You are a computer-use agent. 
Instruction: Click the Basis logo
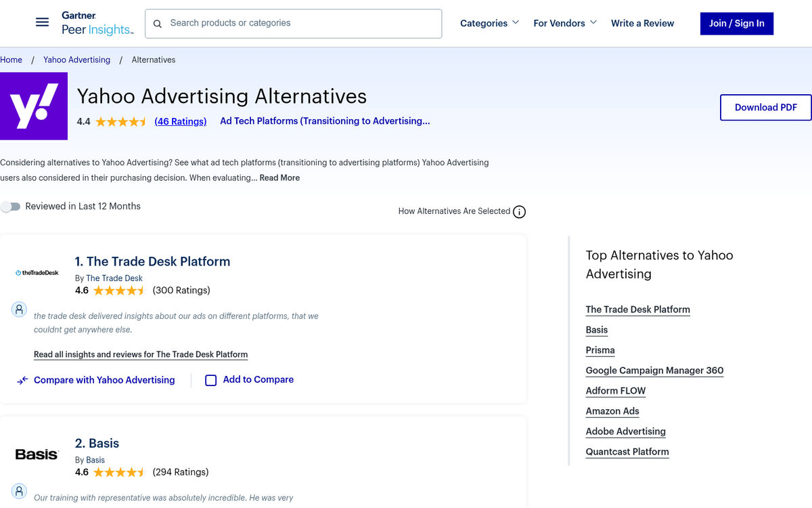37,454
